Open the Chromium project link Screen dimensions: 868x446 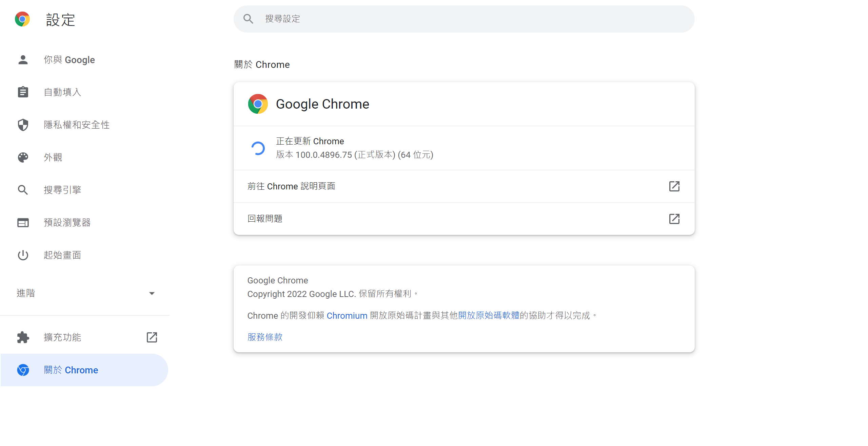347,315
